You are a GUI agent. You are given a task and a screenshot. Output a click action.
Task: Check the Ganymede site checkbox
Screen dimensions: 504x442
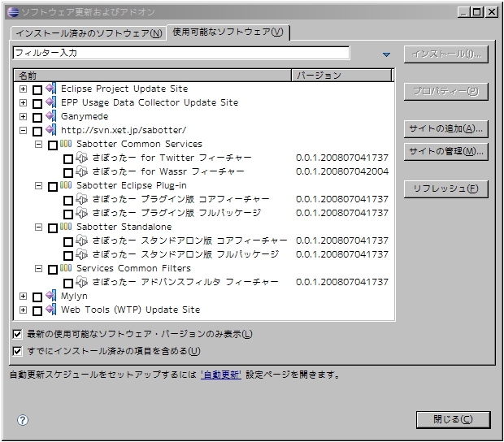pos(37,117)
